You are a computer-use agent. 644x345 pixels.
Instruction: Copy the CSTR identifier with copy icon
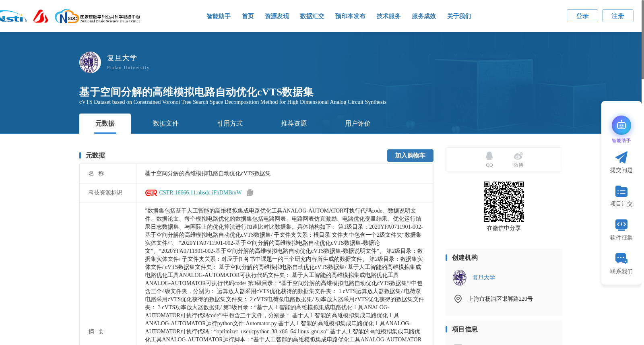250,193
